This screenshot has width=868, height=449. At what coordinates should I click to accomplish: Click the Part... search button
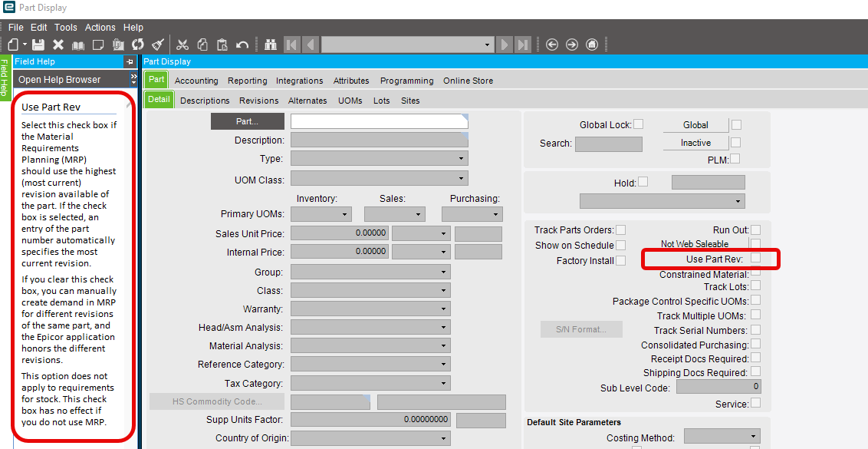248,121
